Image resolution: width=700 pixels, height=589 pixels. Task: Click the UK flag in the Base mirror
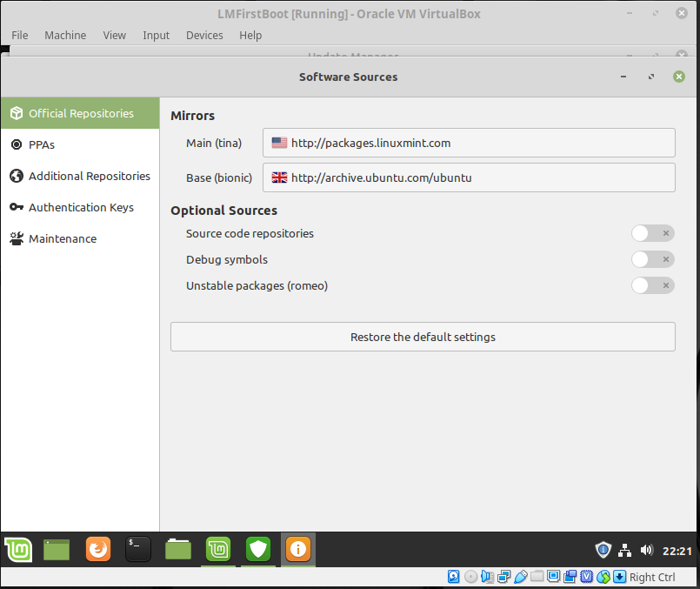pyautogui.click(x=279, y=177)
